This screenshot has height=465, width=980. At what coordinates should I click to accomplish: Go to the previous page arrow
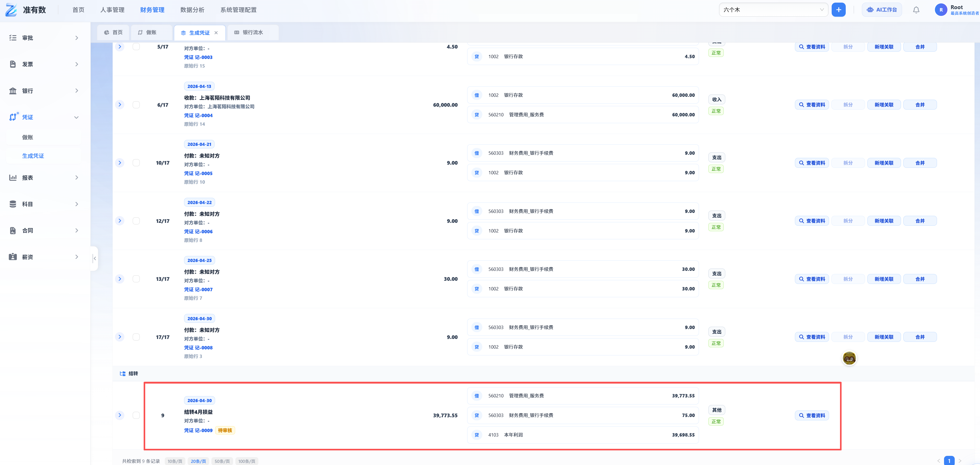point(939,461)
